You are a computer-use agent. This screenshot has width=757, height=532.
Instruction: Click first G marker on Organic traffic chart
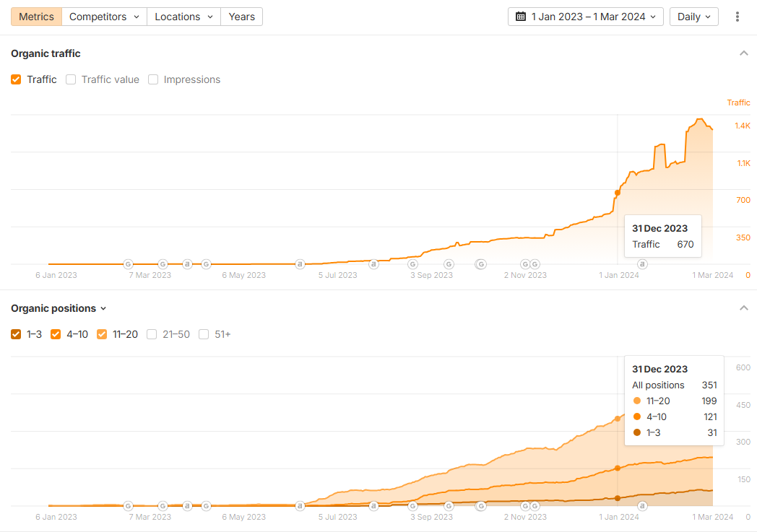point(128,263)
